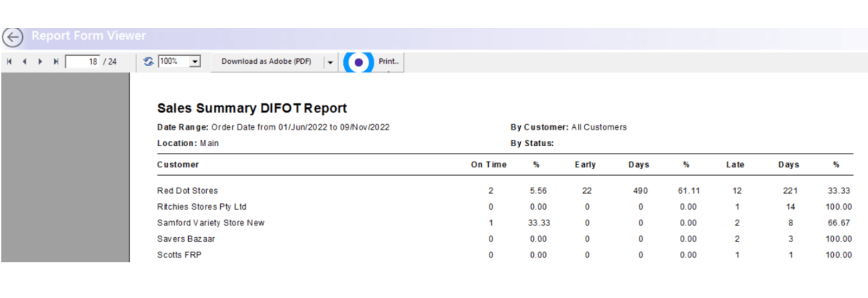Download report as Adobe PDF
The height and width of the screenshot is (298, 868).
[x=266, y=62]
